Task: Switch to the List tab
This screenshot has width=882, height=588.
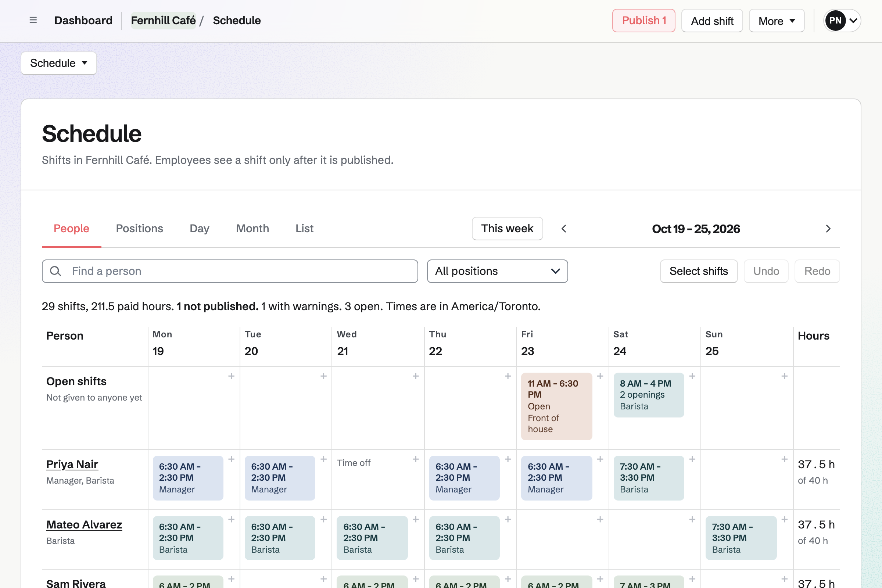Action: click(305, 228)
